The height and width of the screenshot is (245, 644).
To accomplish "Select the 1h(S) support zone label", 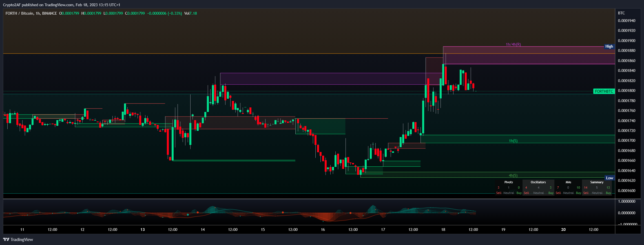I will coord(513,141).
